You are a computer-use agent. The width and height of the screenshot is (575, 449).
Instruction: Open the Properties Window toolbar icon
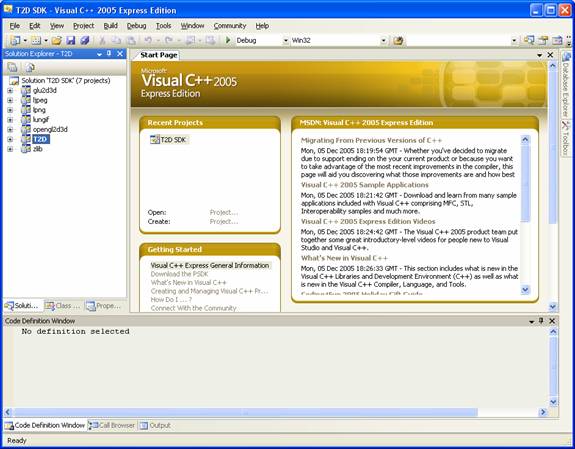[543, 40]
